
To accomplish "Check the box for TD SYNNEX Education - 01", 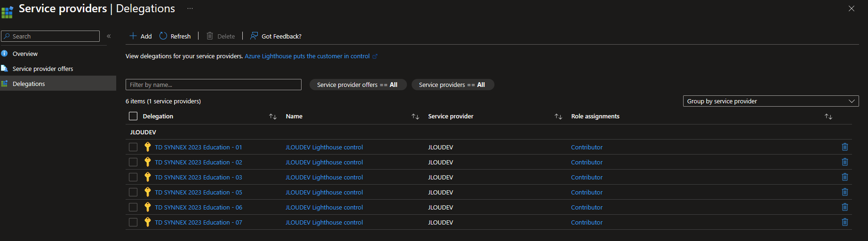I will tap(133, 147).
